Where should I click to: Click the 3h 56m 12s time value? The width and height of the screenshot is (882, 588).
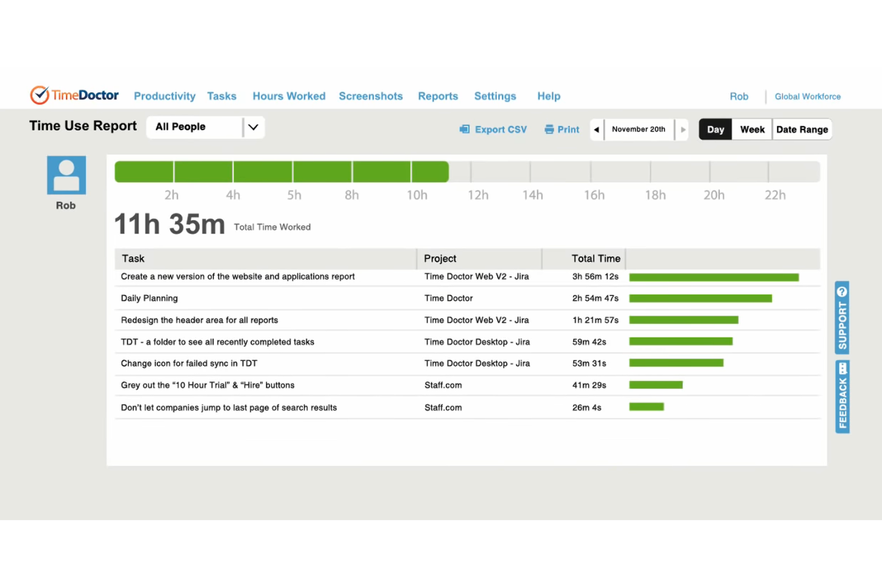click(x=595, y=276)
